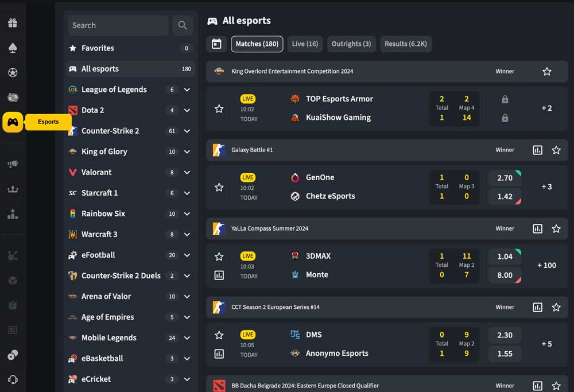The image size is (574, 392).
Task: Click the spade card games icon
Action: [x=12, y=47]
